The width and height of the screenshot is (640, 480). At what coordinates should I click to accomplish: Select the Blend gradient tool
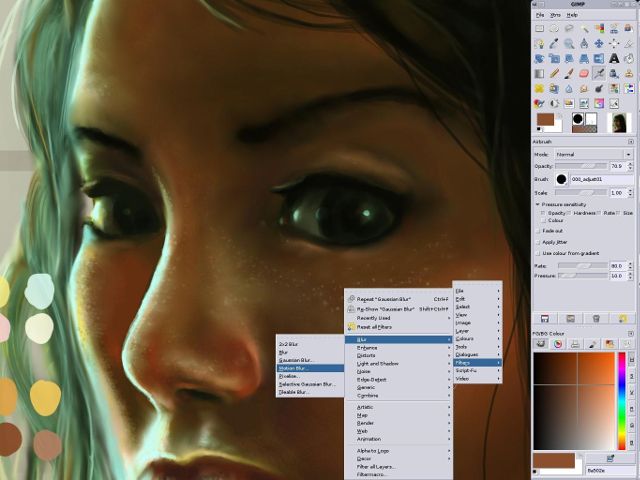pos(539,73)
